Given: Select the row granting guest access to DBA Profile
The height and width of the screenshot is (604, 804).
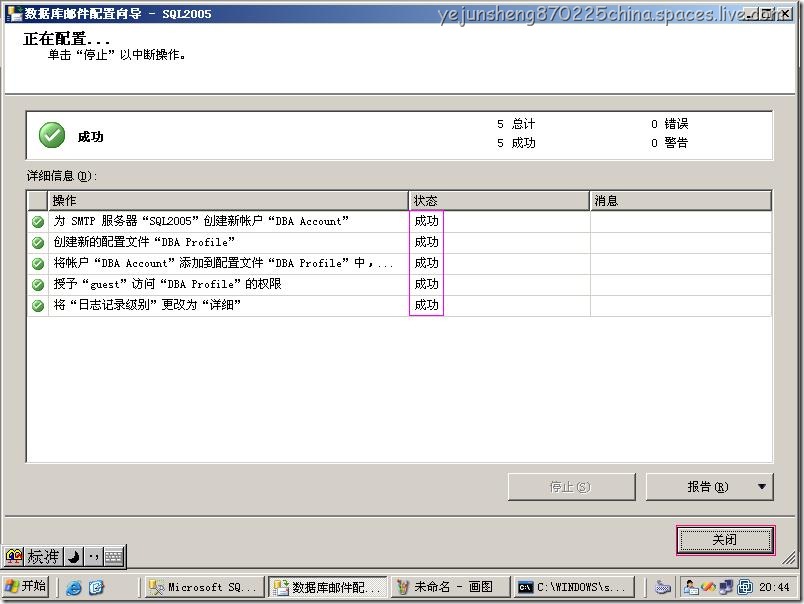Looking at the screenshot, I should (399, 285).
